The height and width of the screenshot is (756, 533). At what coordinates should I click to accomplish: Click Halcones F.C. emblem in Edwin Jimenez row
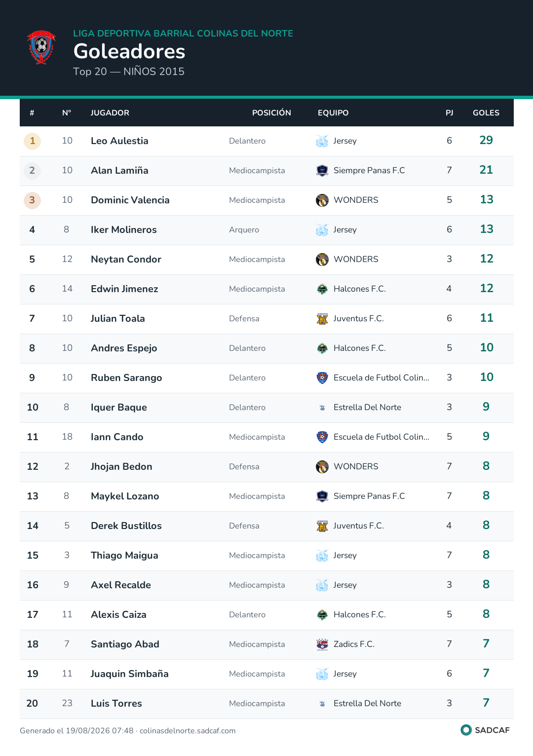click(x=322, y=289)
